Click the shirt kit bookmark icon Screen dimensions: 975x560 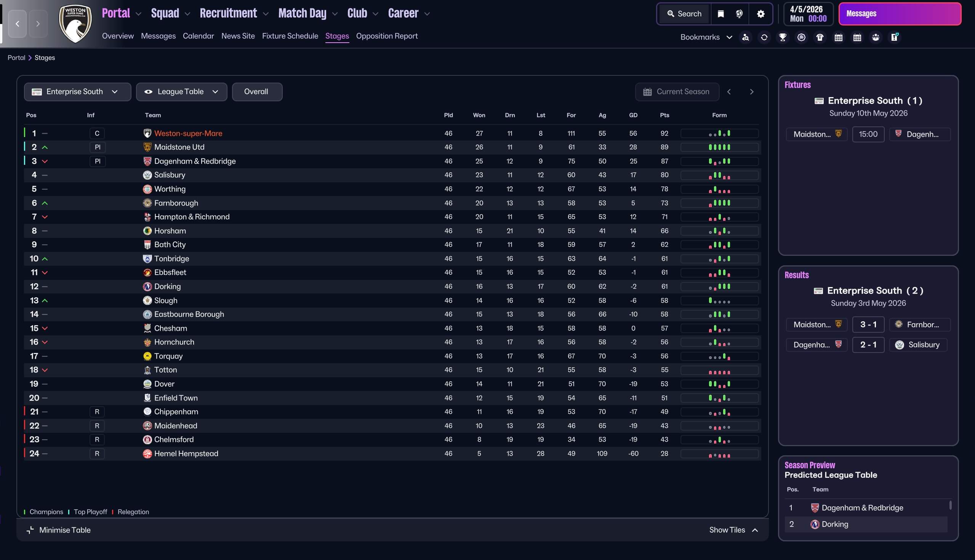820,37
